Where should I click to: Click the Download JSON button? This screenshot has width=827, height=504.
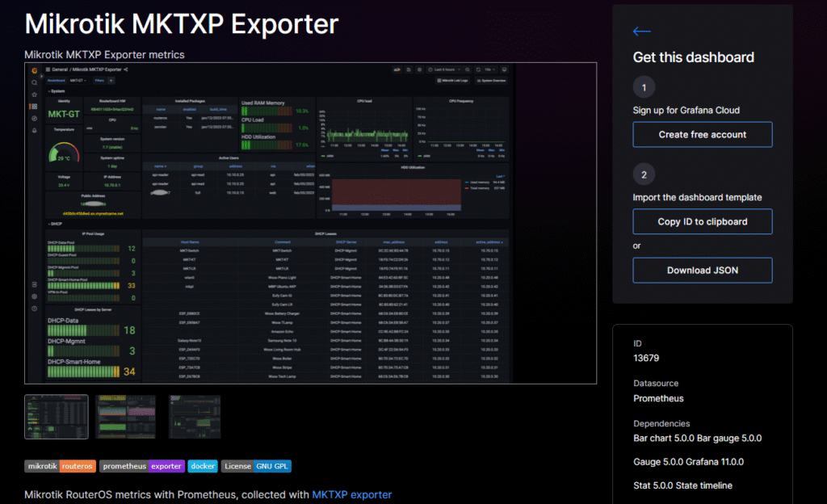coord(702,270)
